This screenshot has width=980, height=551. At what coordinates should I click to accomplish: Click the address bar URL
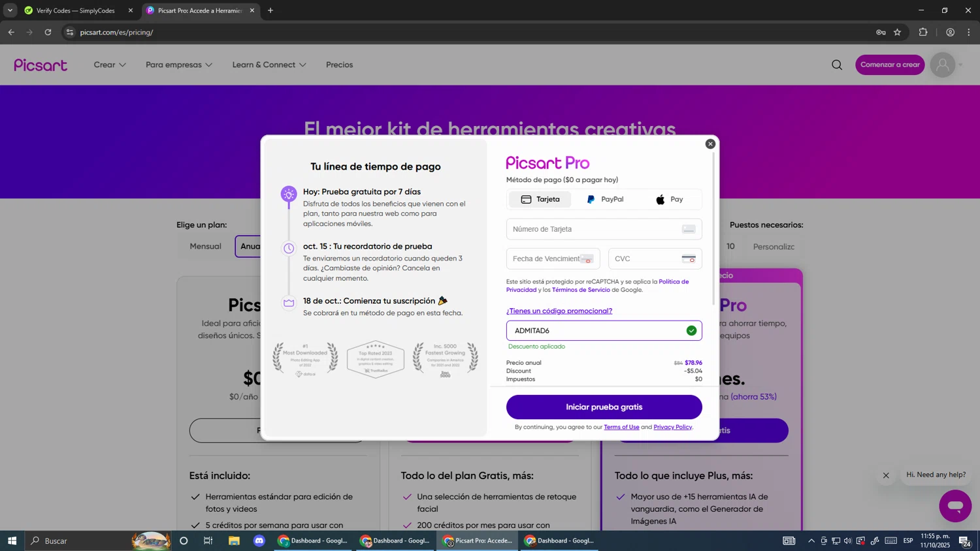click(x=117, y=32)
